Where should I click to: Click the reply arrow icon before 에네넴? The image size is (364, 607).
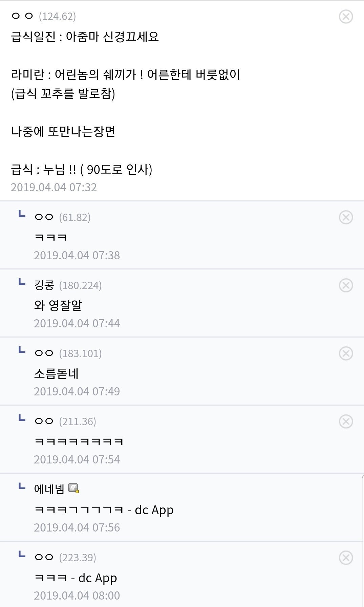(x=22, y=486)
